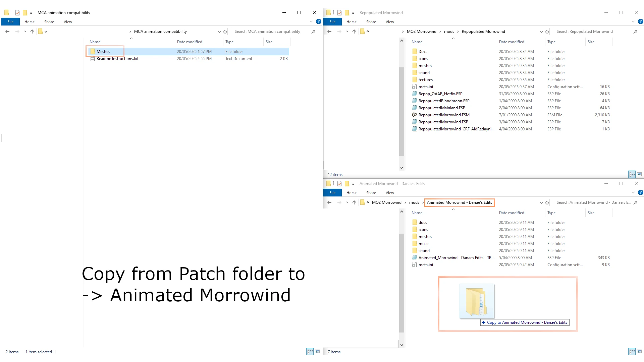Open View tab in Repopulated Morrowind window
The width and height of the screenshot is (644, 362).
(x=390, y=22)
